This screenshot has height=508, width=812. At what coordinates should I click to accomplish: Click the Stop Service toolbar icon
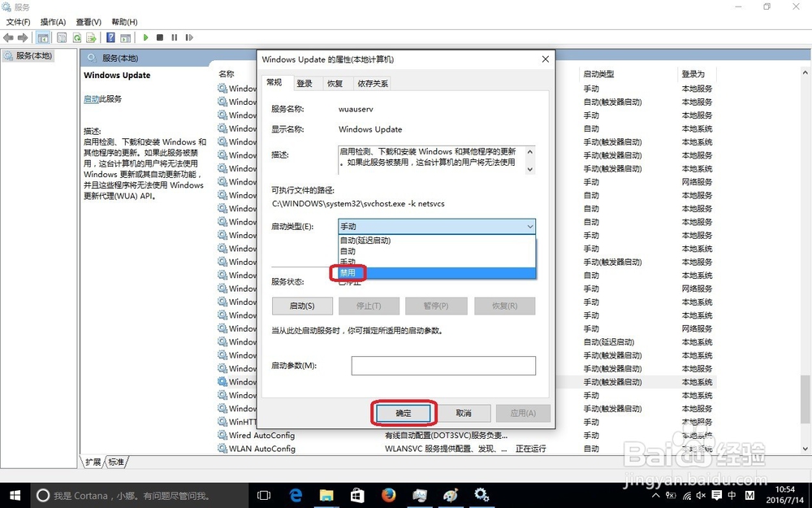[x=159, y=37]
